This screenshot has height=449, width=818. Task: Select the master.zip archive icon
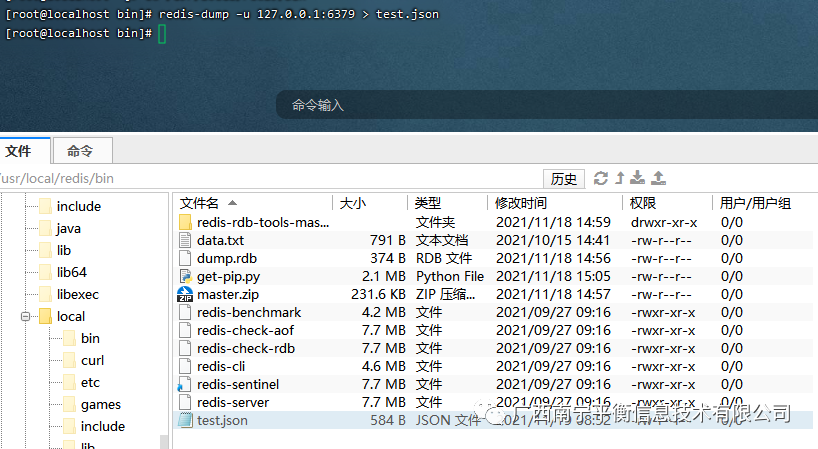pyautogui.click(x=185, y=295)
